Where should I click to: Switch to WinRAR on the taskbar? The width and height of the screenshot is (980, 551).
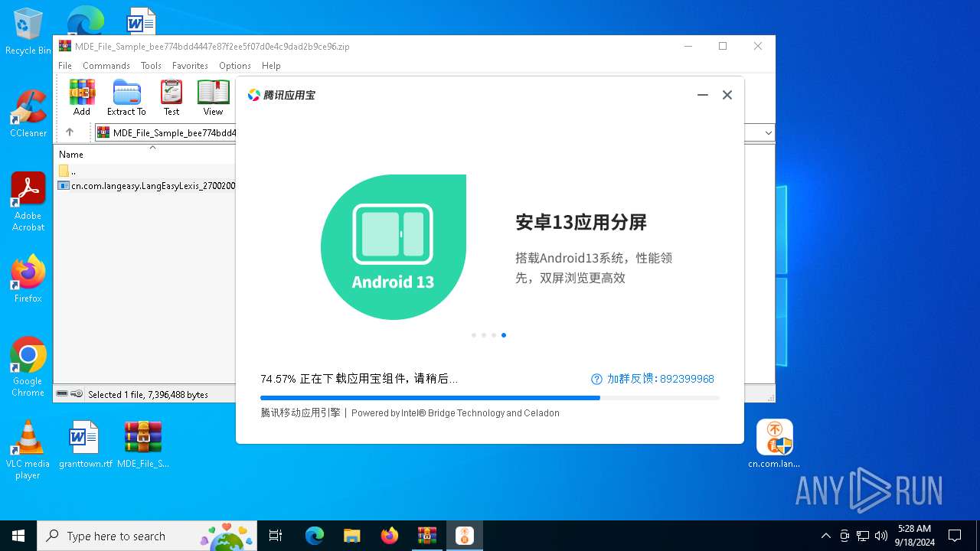coord(427,536)
